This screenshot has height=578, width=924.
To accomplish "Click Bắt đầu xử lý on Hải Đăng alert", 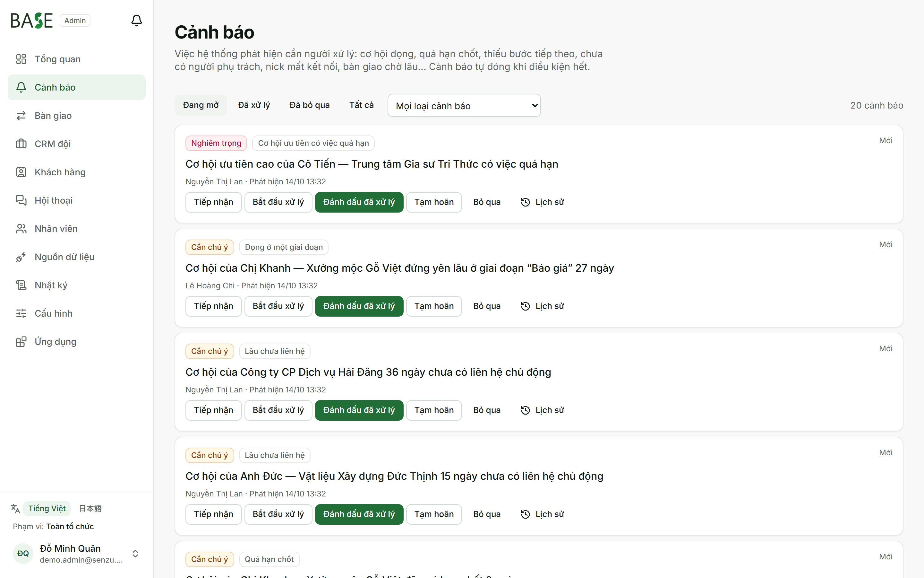I will [278, 410].
